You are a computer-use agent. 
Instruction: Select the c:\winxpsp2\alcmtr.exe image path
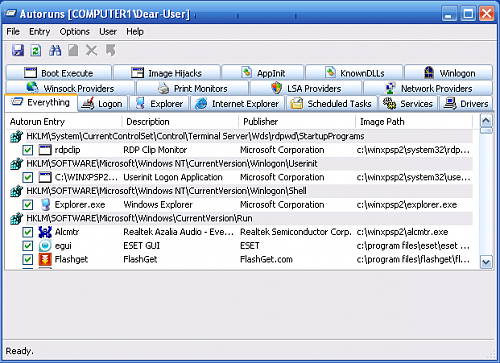click(x=402, y=232)
